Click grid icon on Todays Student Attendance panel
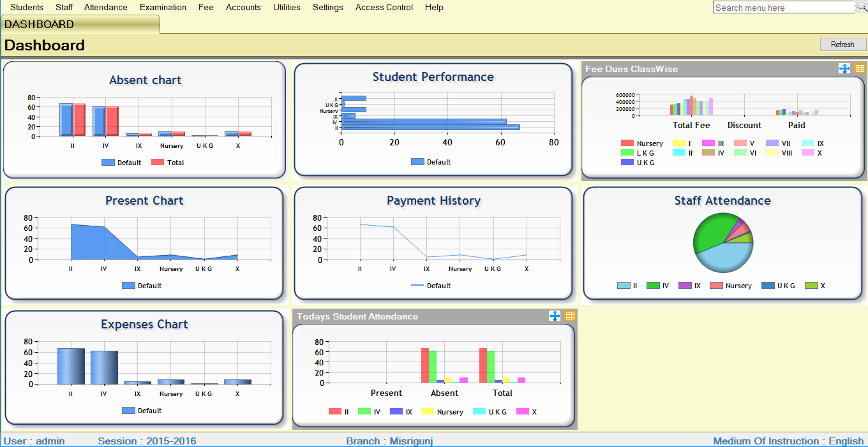 tap(570, 316)
